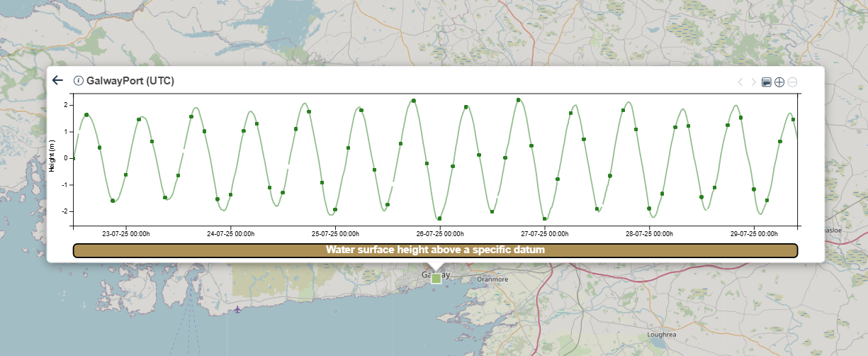Viewport: 868px width, 356px height.
Task: Click the 26-07-25 00:00h axis date label
Action: click(440, 233)
